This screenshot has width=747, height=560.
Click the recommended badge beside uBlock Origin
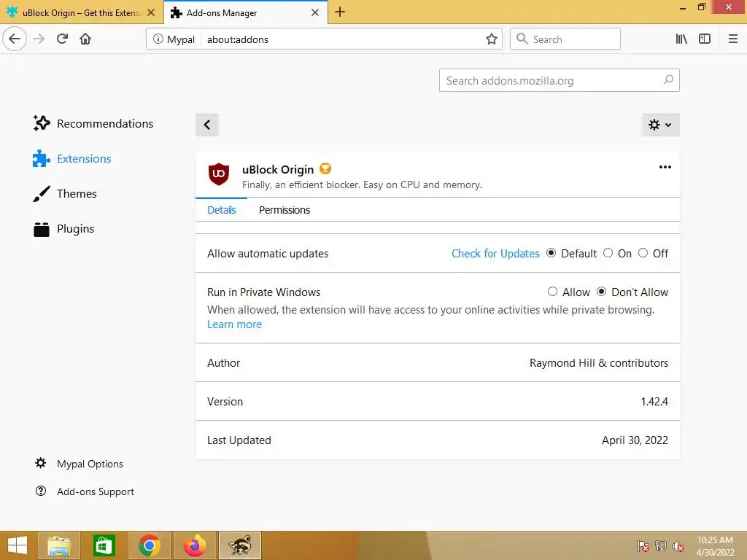click(325, 168)
